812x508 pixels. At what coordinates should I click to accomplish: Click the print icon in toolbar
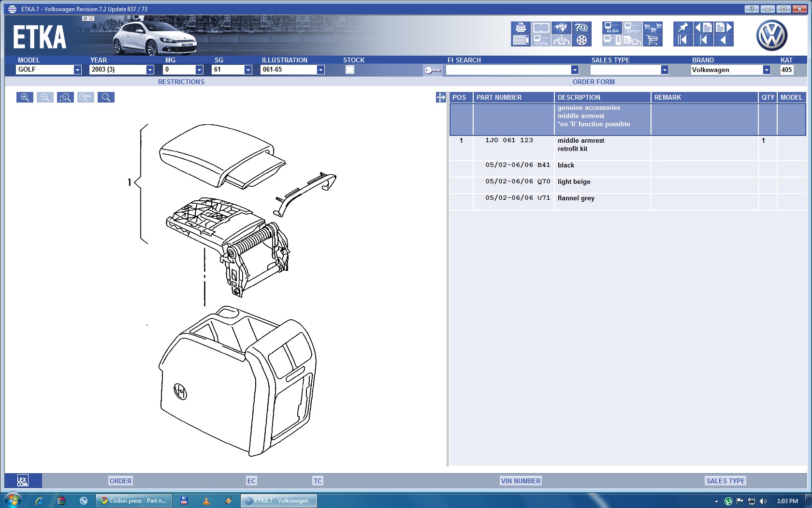tap(521, 28)
